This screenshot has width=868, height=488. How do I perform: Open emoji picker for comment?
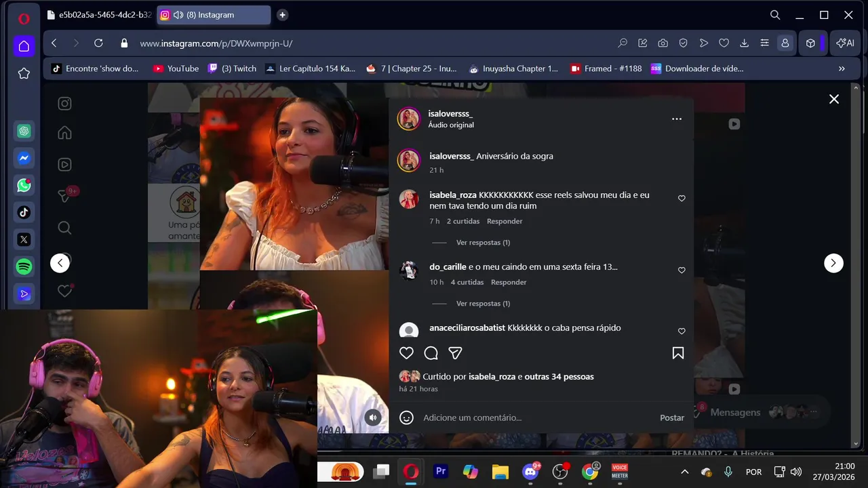pos(406,418)
